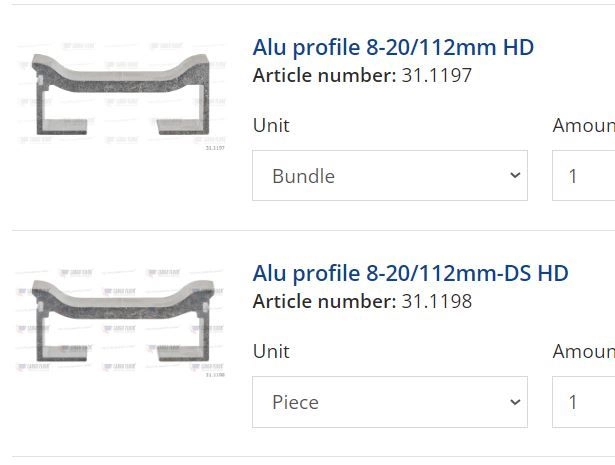Click the Unit label above the Bundle dropdown
This screenshot has height=465, width=615.
pos(271,125)
